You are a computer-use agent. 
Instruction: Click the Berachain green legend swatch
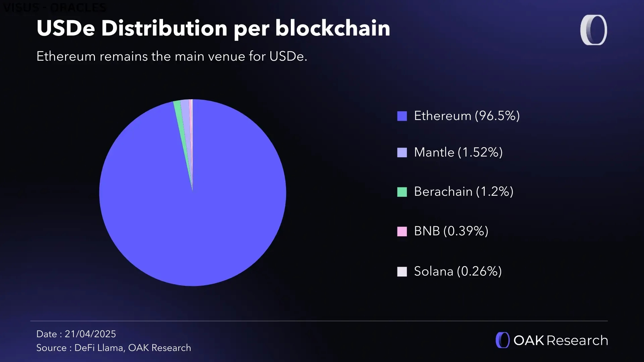402,192
